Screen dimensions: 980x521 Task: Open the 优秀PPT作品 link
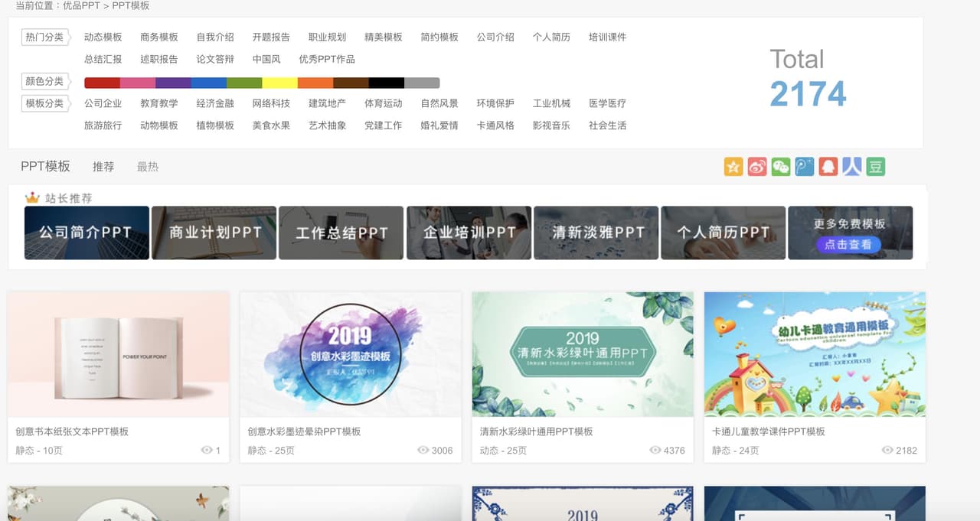[327, 59]
